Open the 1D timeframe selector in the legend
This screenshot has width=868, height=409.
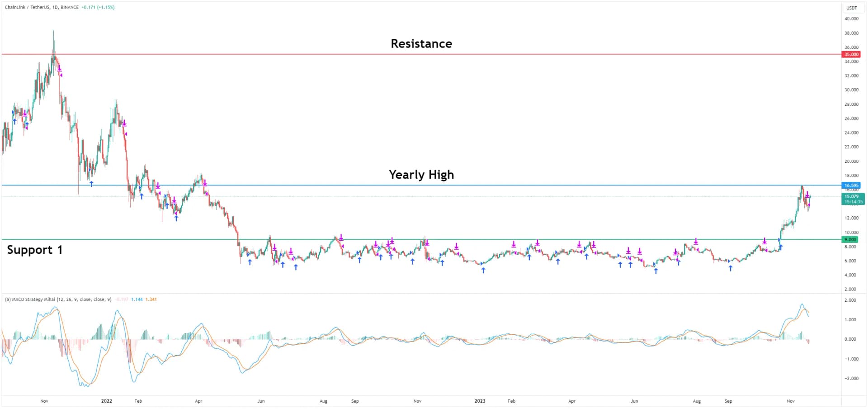click(x=55, y=8)
